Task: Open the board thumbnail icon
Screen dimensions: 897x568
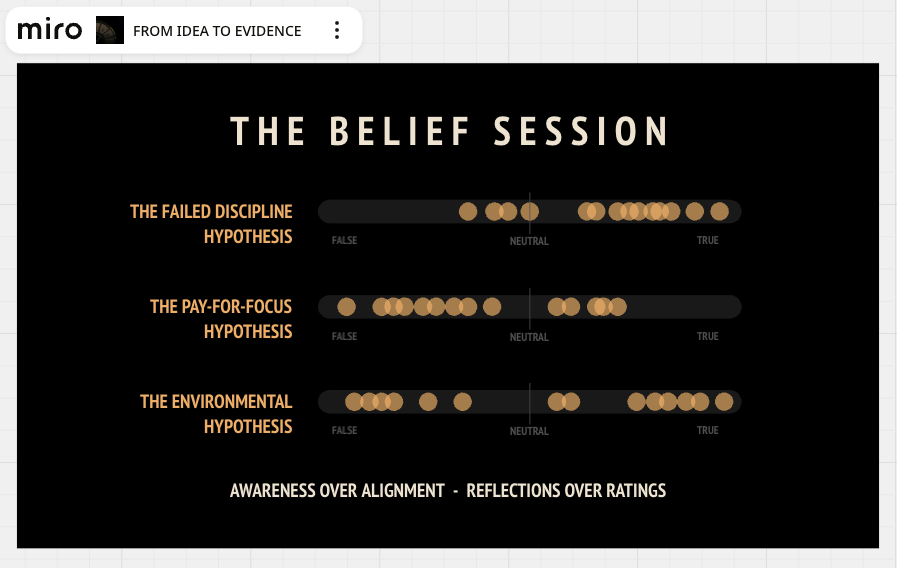Action: pos(110,30)
